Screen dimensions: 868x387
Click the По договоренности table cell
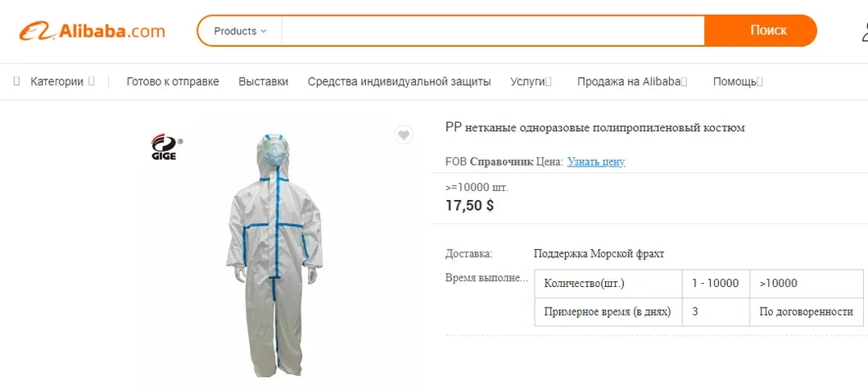click(x=806, y=312)
